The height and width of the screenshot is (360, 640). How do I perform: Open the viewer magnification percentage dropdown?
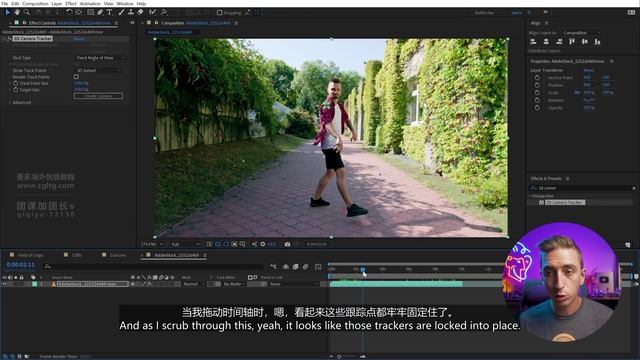(151, 244)
